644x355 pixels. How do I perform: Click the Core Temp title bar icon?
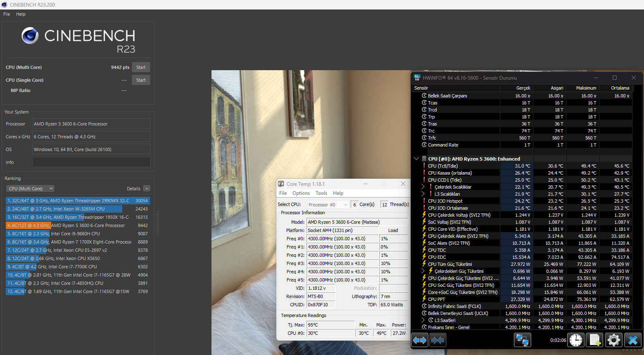(x=281, y=184)
